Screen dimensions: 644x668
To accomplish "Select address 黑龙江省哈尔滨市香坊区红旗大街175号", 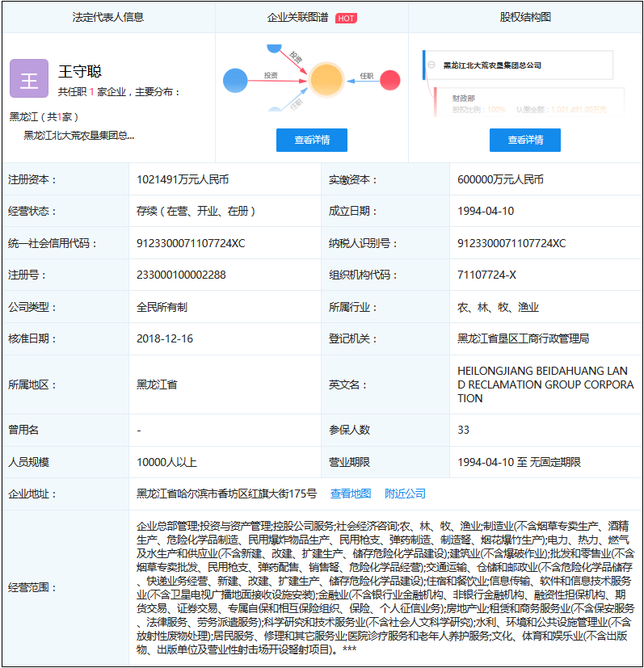I will [x=226, y=494].
